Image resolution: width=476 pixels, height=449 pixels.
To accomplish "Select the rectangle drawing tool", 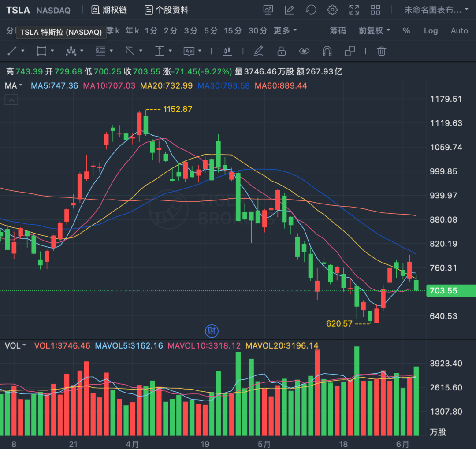I will click(41, 51).
